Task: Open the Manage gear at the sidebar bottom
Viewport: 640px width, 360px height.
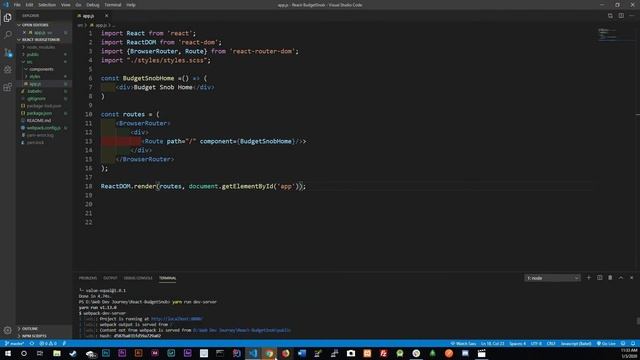Action: point(7,330)
